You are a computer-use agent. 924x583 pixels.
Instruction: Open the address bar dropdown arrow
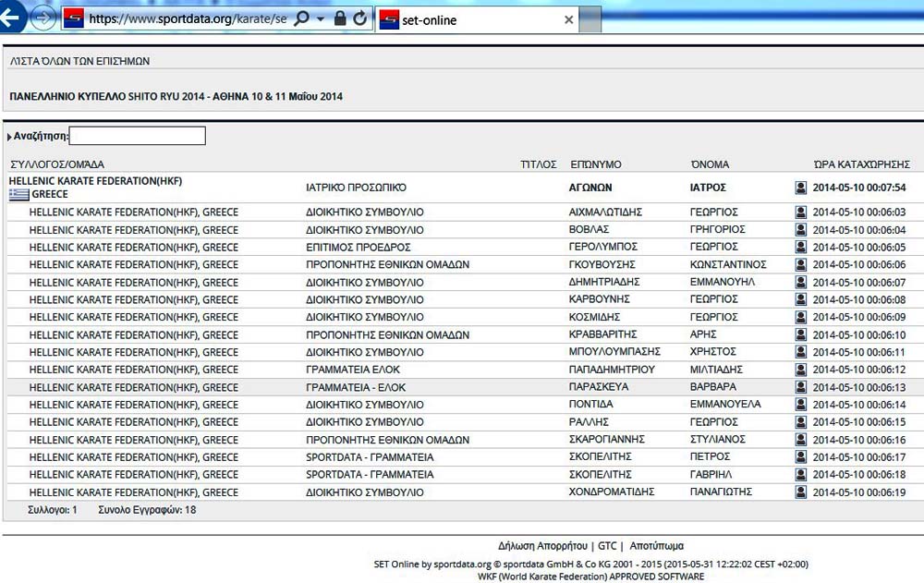click(320, 19)
